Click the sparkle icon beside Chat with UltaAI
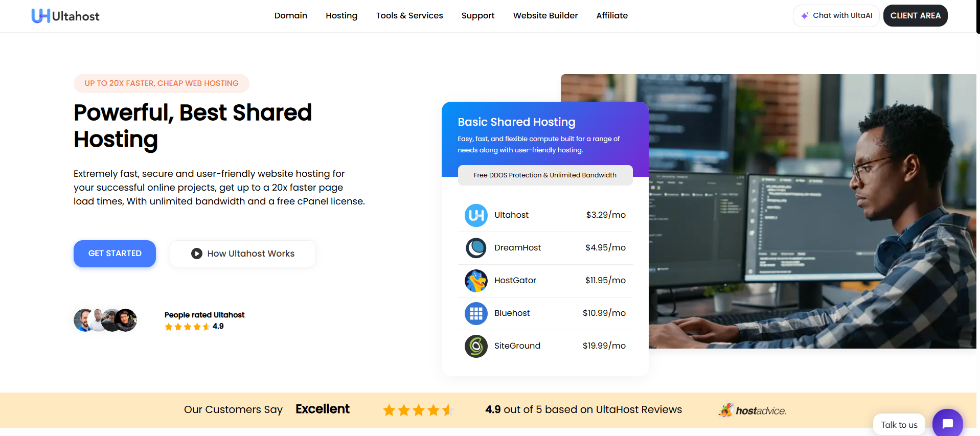The image size is (980, 436). [x=805, y=16]
